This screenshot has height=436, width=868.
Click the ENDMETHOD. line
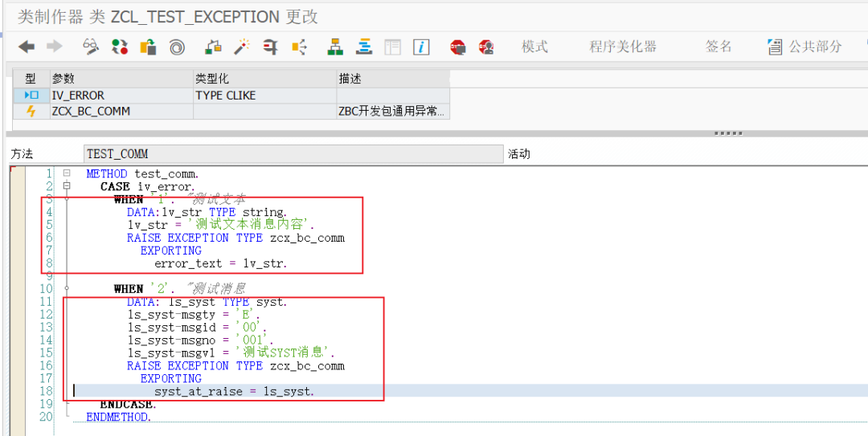click(x=119, y=417)
